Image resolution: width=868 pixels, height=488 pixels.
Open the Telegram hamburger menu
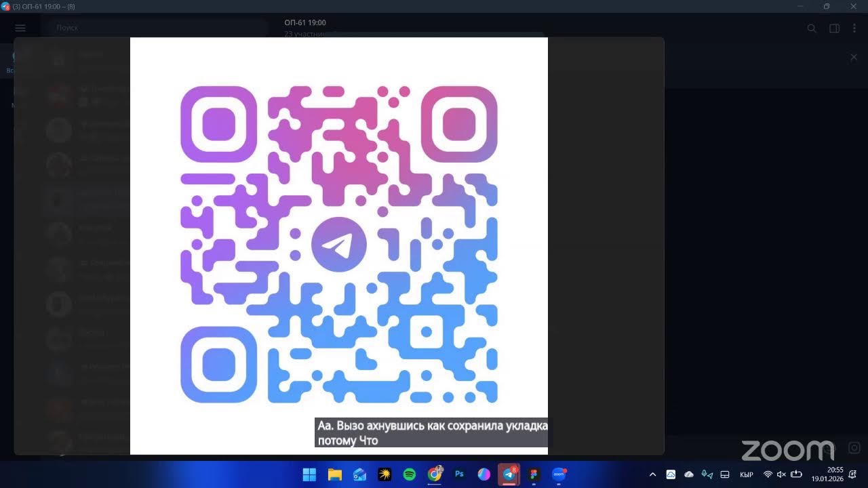[20, 28]
